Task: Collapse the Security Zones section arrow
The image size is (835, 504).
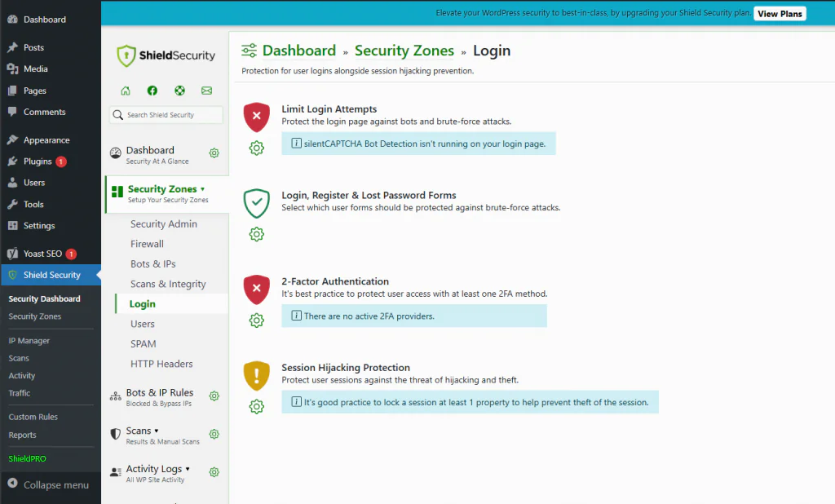Action: pyautogui.click(x=202, y=189)
